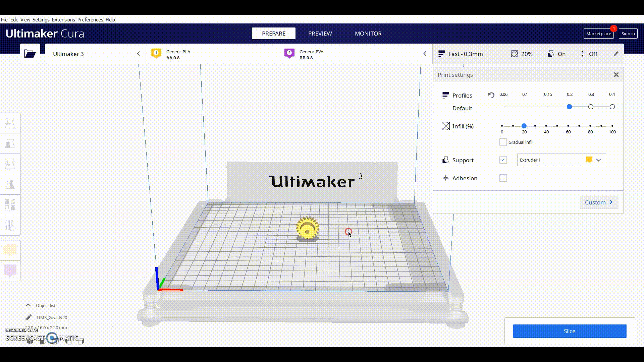Select the Support Blocker tool
Screen dimensions: 644x362
(x=10, y=225)
